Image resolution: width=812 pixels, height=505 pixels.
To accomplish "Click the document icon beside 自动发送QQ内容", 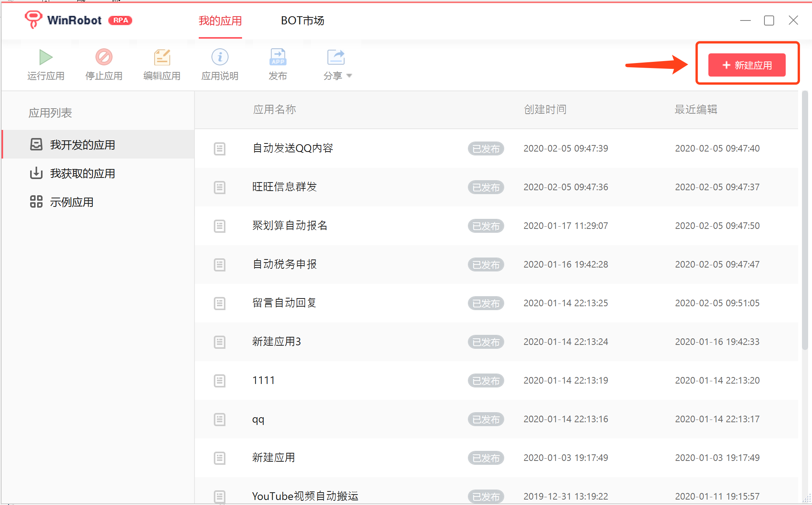I will click(220, 148).
